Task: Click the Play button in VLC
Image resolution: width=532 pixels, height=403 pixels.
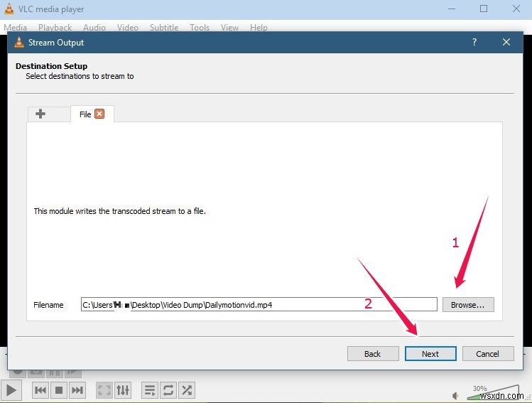Action: click(11, 390)
